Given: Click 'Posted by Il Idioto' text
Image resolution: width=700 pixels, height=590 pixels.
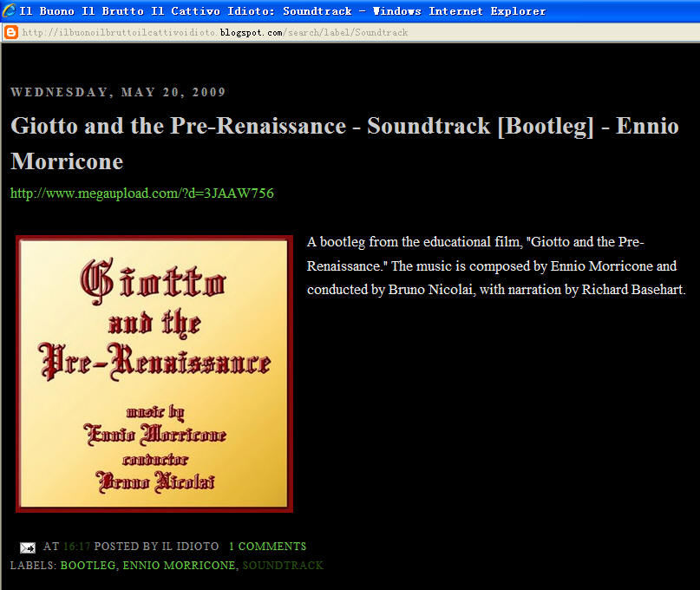Looking at the screenshot, I should coord(156,547).
